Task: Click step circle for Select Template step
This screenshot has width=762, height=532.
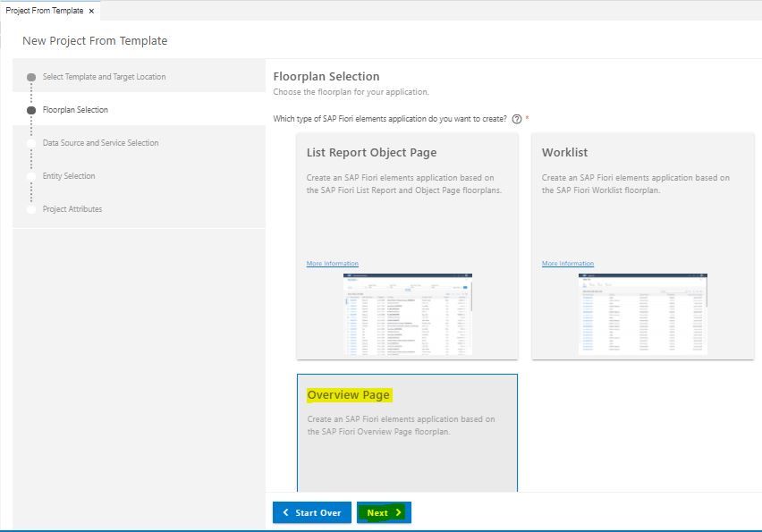Action: [x=31, y=77]
